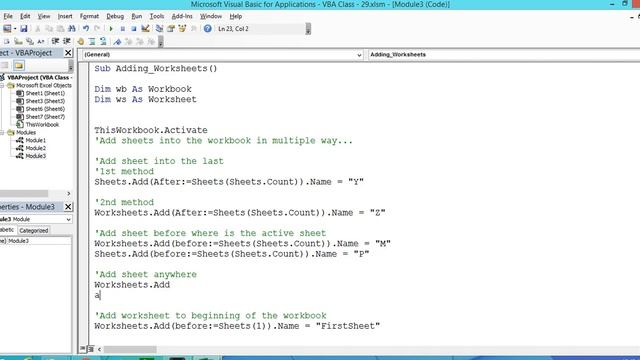This screenshot has height=360, width=640.
Task: Toggle Design Mode icon
Action: click(x=145, y=29)
